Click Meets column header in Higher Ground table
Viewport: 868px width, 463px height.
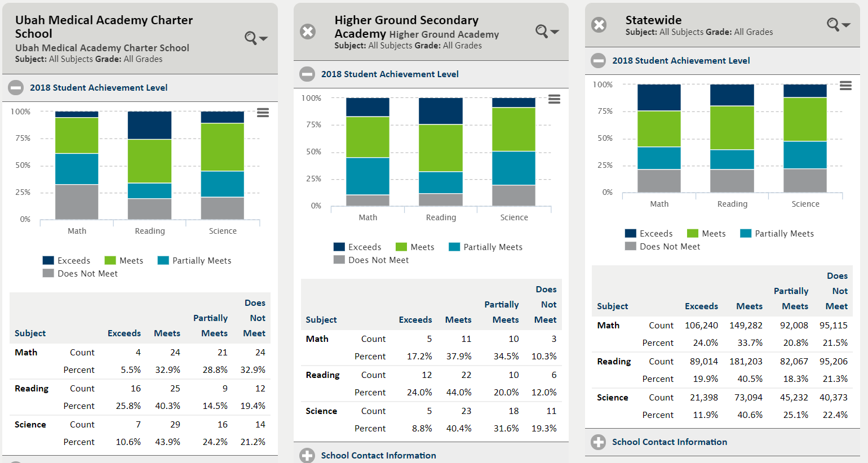click(458, 320)
